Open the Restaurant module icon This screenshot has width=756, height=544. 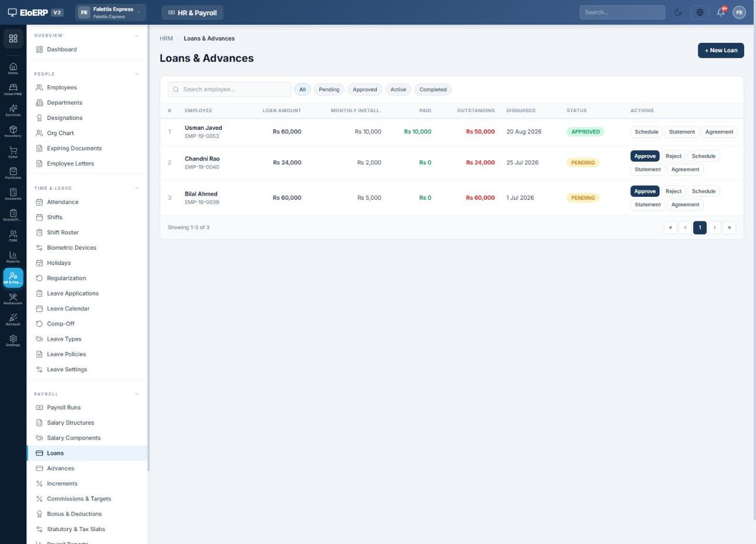pyautogui.click(x=13, y=299)
